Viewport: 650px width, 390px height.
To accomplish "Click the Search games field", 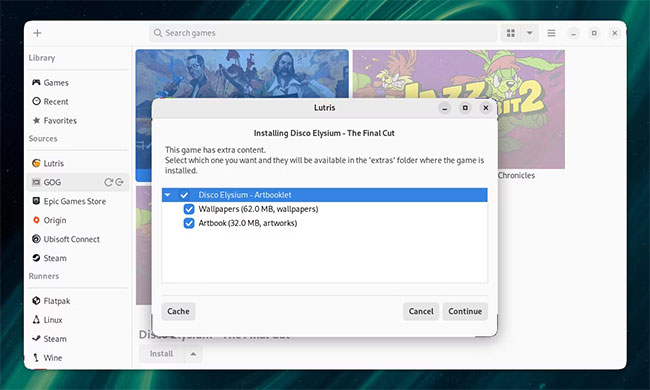I will click(323, 33).
